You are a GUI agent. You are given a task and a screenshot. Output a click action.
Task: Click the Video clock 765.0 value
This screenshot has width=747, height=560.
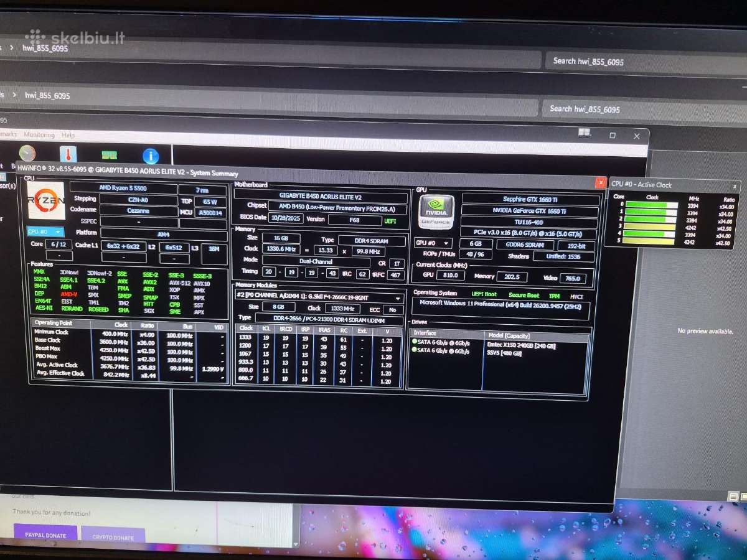[572, 278]
